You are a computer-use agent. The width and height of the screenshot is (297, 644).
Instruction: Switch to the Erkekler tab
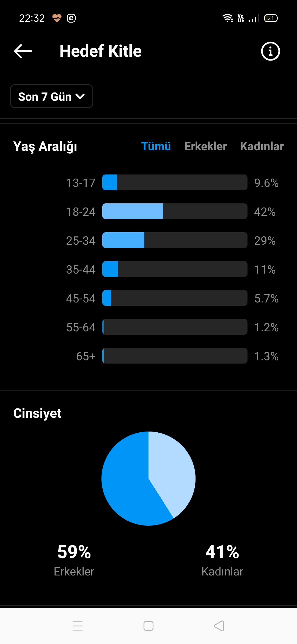[x=205, y=146]
